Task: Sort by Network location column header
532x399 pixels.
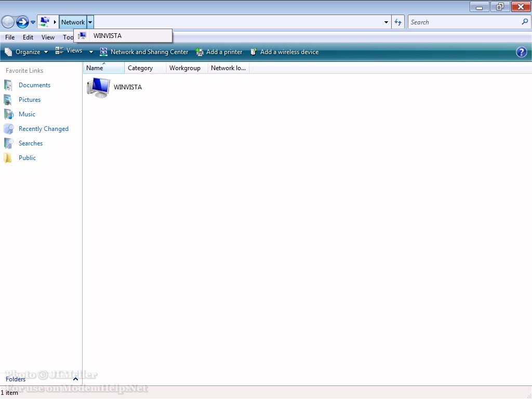Action: point(229,68)
